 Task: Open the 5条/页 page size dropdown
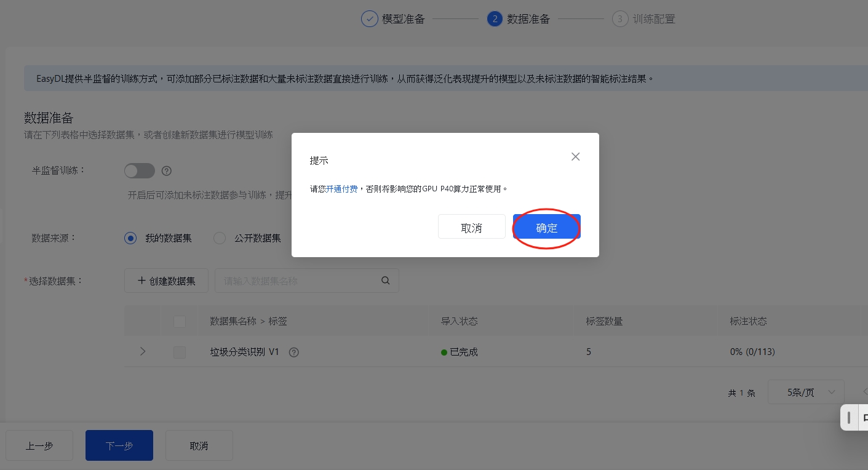[806, 392]
